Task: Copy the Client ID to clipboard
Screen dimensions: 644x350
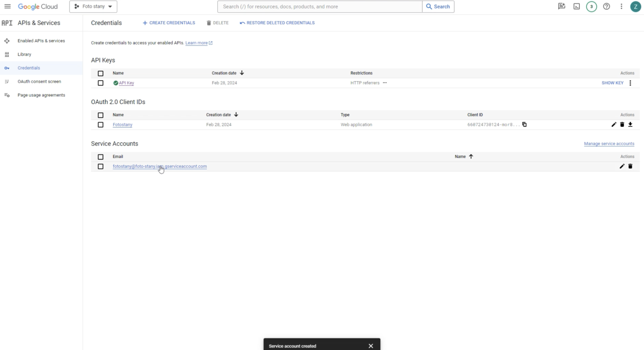Action: (x=524, y=124)
